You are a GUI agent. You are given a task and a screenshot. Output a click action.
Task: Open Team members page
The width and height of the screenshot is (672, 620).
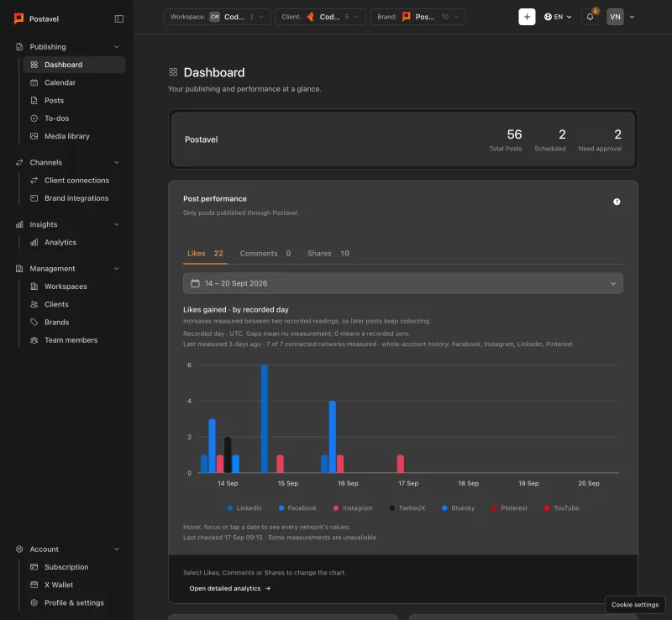(x=74, y=340)
